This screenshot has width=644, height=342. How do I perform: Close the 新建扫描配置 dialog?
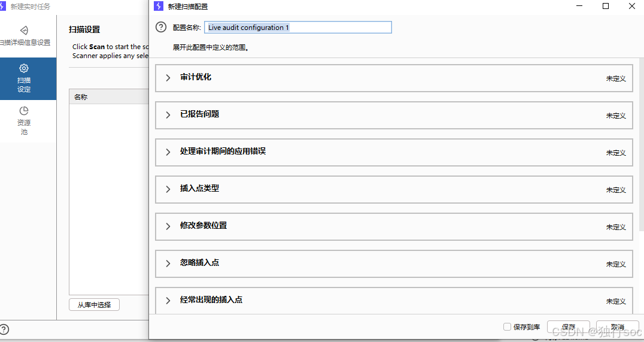point(632,6)
